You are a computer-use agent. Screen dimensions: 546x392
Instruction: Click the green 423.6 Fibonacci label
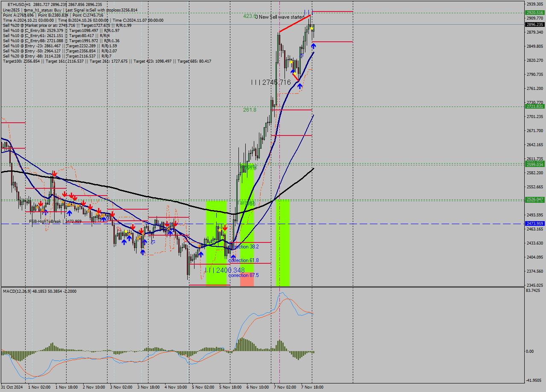tap(250, 16)
